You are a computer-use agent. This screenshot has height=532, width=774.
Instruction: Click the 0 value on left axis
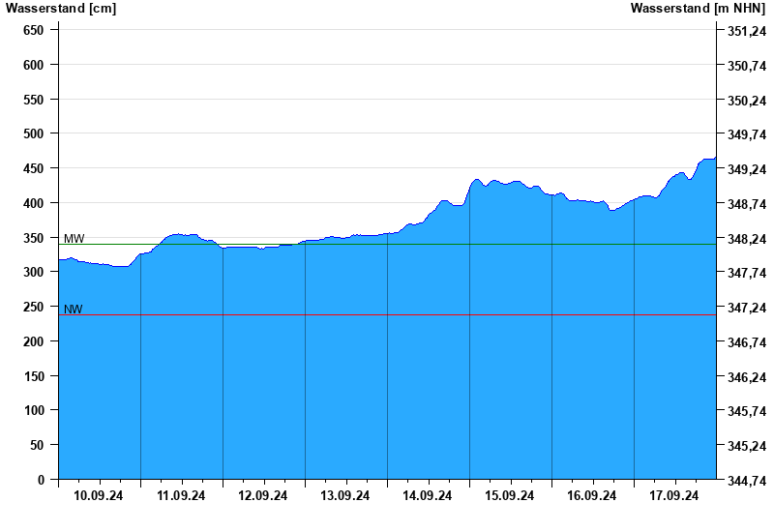pyautogui.click(x=41, y=480)
